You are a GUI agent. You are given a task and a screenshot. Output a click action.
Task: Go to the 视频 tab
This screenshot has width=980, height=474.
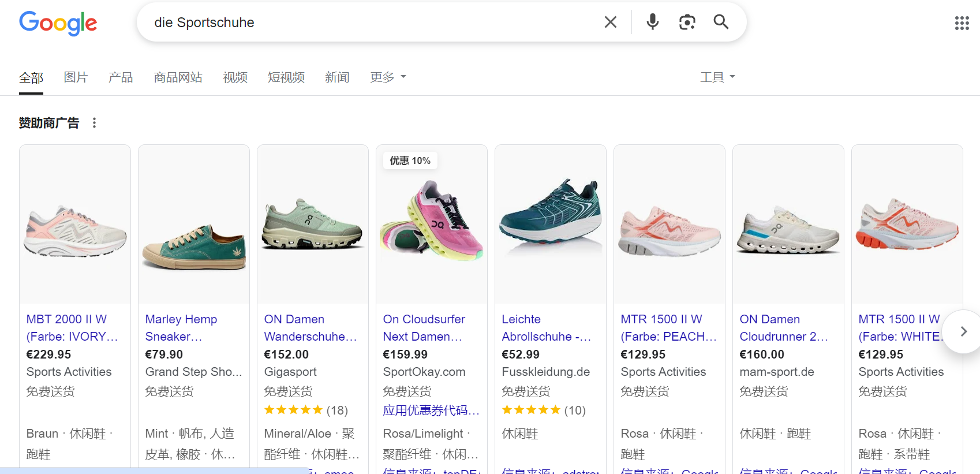[235, 77]
